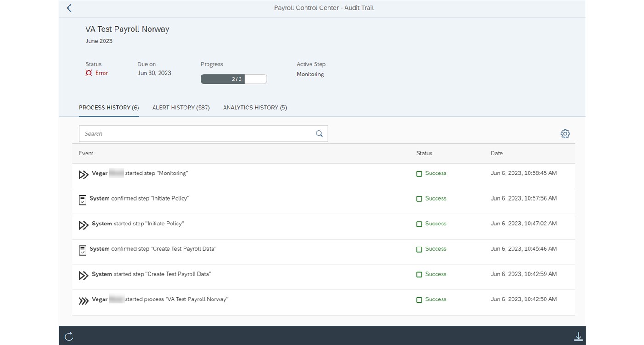Image resolution: width=644 pixels, height=345 pixels.
Task: Switch to the Alert History tab
Action: point(181,108)
